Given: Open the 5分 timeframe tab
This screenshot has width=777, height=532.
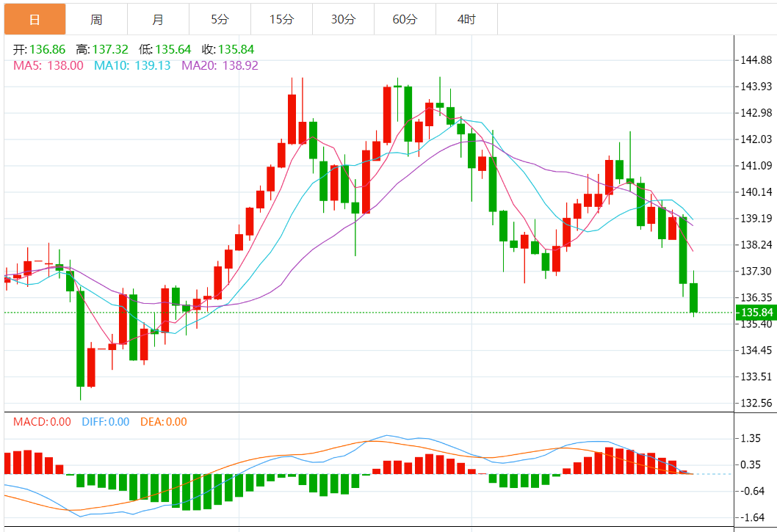Looking at the screenshot, I should [220, 19].
